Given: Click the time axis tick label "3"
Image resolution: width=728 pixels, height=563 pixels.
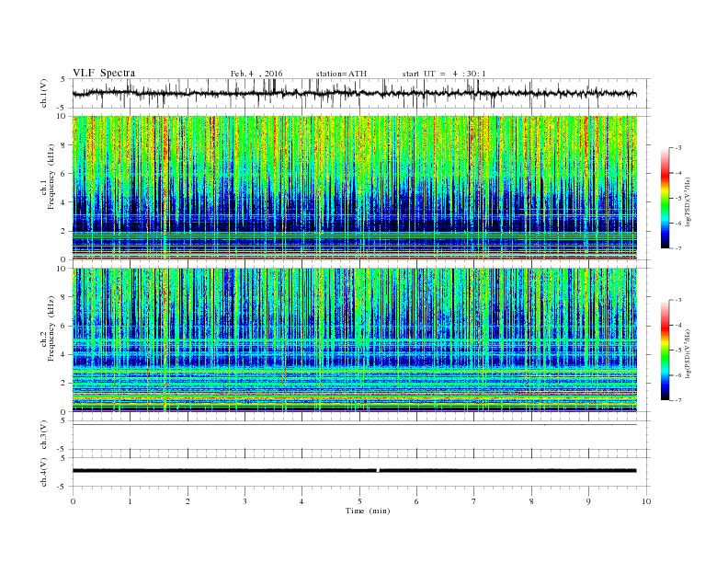Looking at the screenshot, I should [x=245, y=501].
